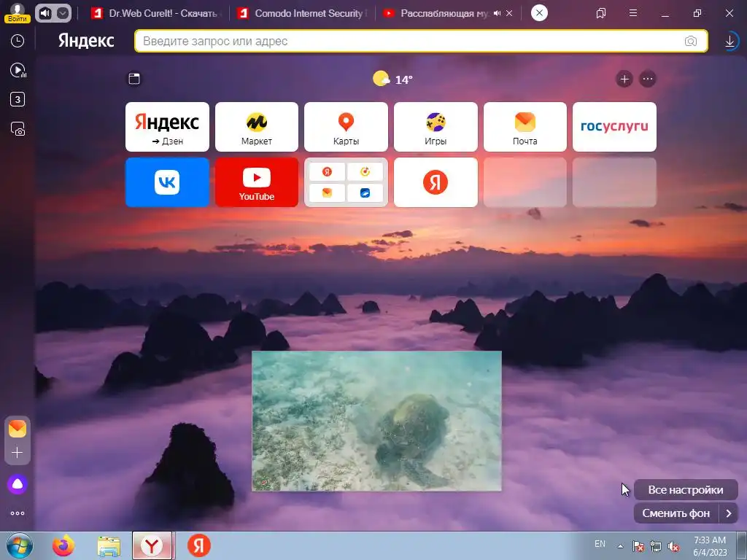Image resolution: width=747 pixels, height=560 pixels.
Task: Expand background options chevron next to Сменить фон
Action: point(729,513)
